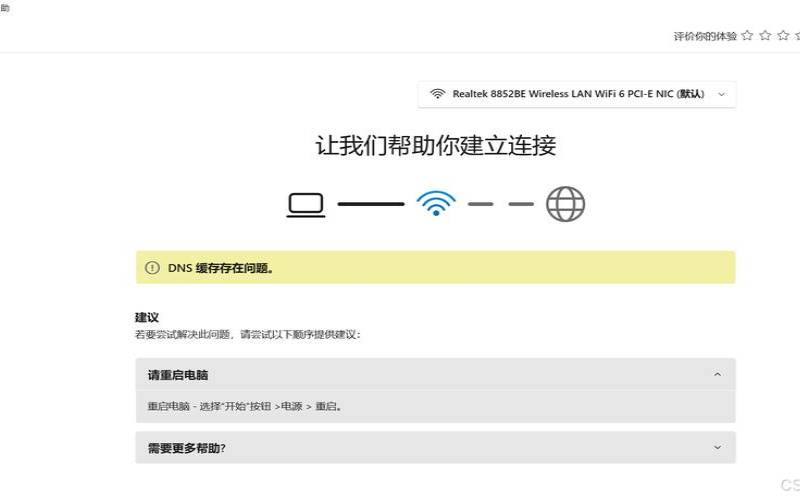Select the 重启电脑 instruction text
800x500 pixels.
(x=244, y=407)
